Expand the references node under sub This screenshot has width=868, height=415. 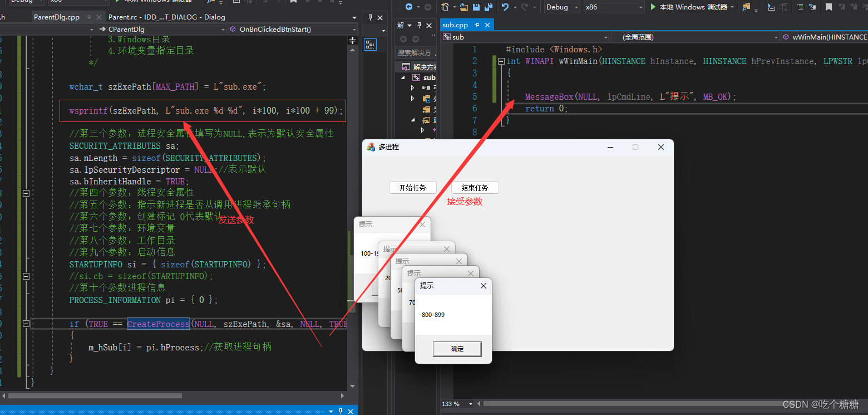pyautogui.click(x=412, y=88)
